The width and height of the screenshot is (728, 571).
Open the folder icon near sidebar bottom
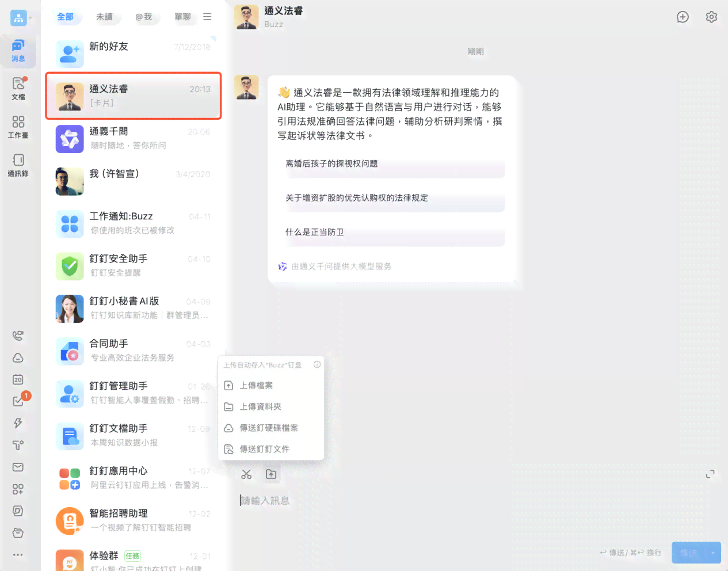18,532
